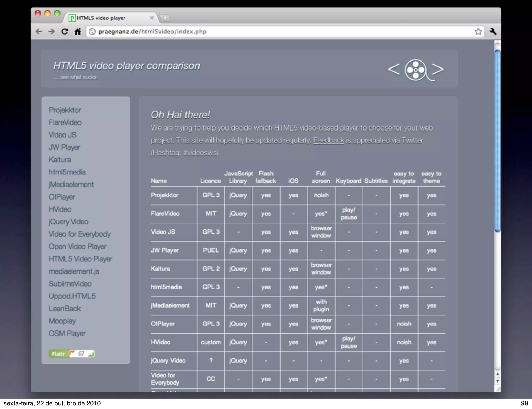Viewport: 532px width, 409px height.
Task: Click the browser forward arrow
Action: coord(52,31)
